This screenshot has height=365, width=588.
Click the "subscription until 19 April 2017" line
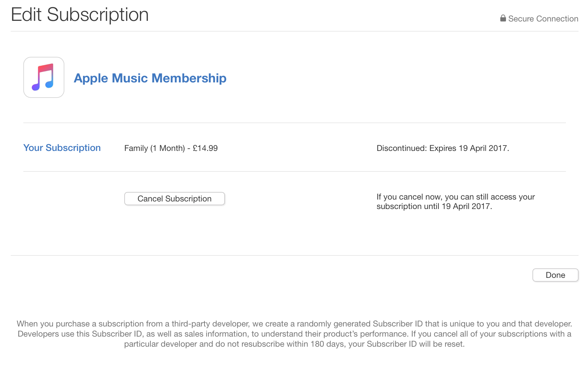[434, 206]
